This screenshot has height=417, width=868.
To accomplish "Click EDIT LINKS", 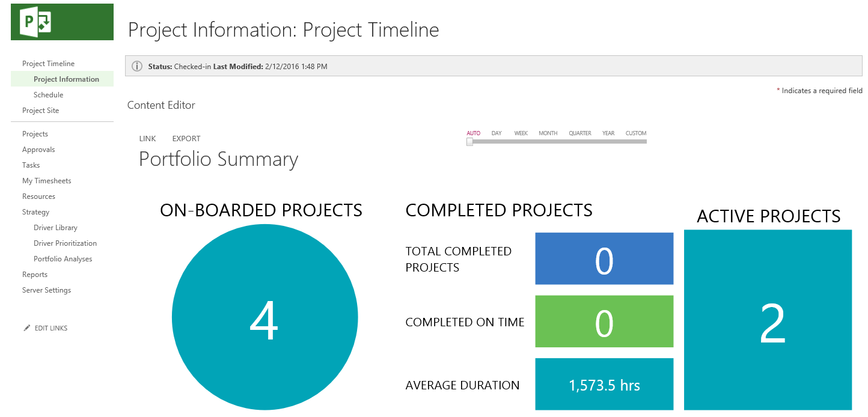I will (x=51, y=328).
